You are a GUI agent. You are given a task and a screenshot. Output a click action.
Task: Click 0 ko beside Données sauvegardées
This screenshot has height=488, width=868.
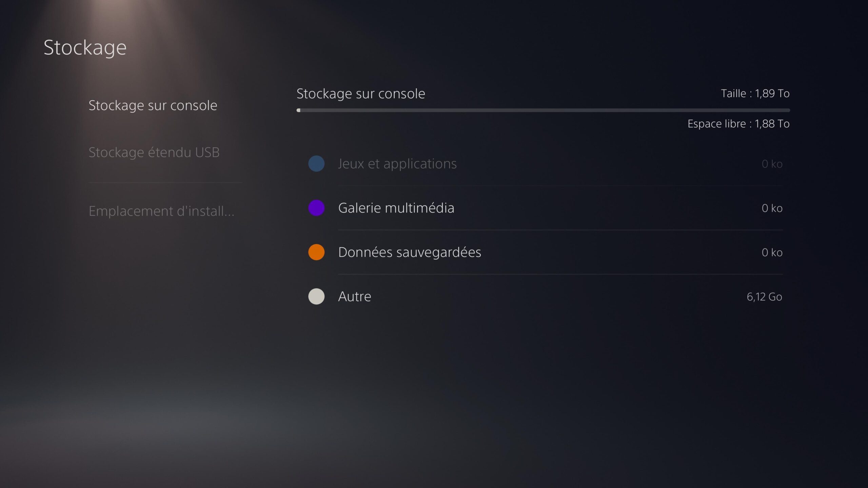pyautogui.click(x=772, y=252)
